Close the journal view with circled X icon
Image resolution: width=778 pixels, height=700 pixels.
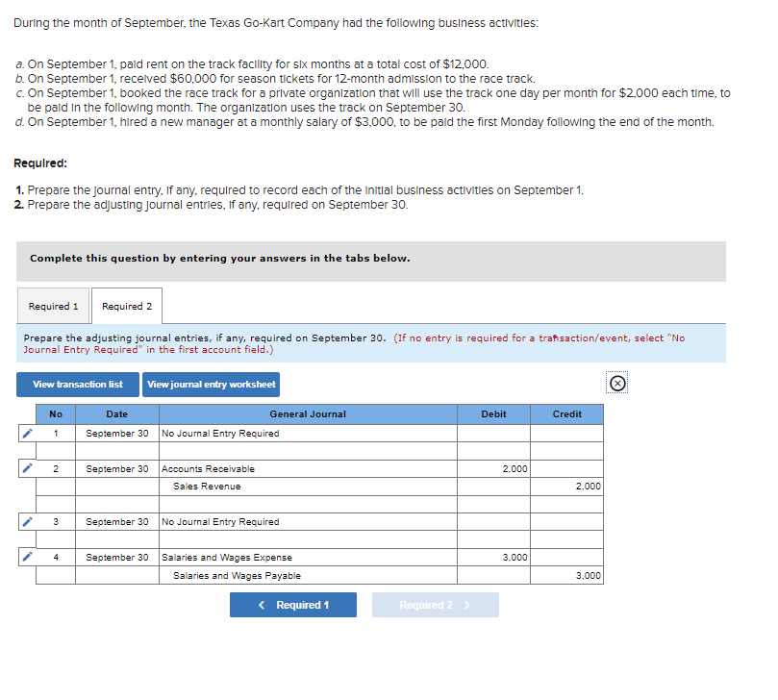click(x=616, y=383)
